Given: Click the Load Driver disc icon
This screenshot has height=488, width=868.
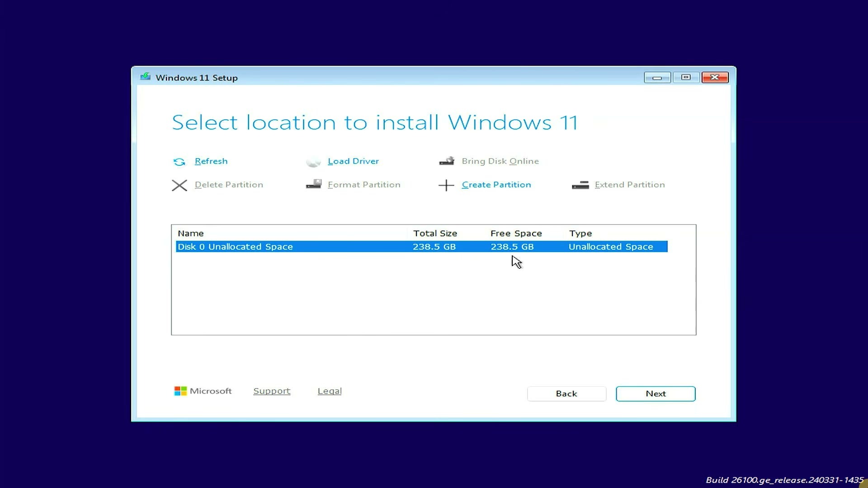Looking at the screenshot, I should 313,161.
